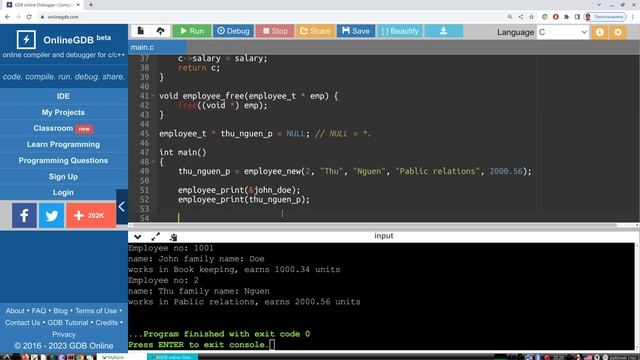Open Programming Questions in sidebar
Viewport: 640px width, 360px height.
click(x=63, y=160)
